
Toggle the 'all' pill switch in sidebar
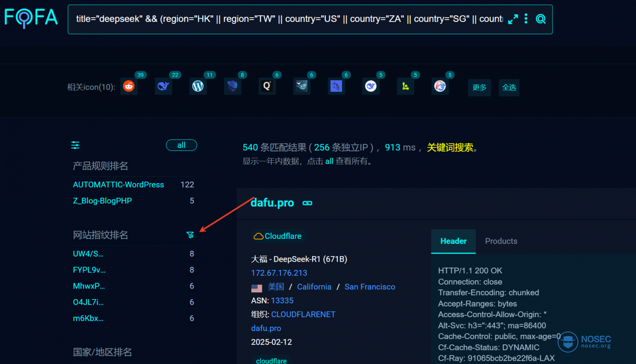coord(182,145)
